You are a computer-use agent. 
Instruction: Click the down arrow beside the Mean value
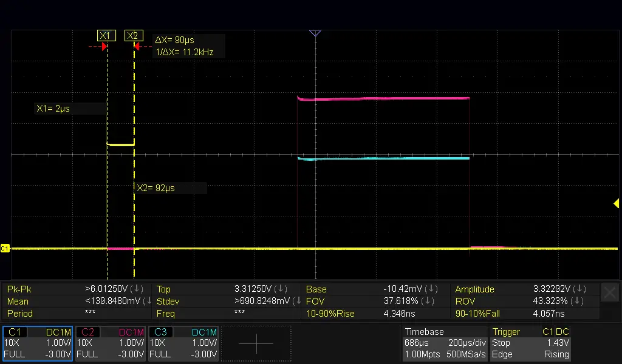click(x=148, y=301)
